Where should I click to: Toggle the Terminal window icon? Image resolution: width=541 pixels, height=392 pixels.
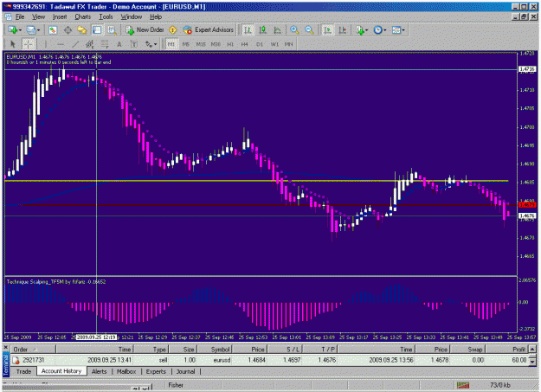(x=97, y=30)
